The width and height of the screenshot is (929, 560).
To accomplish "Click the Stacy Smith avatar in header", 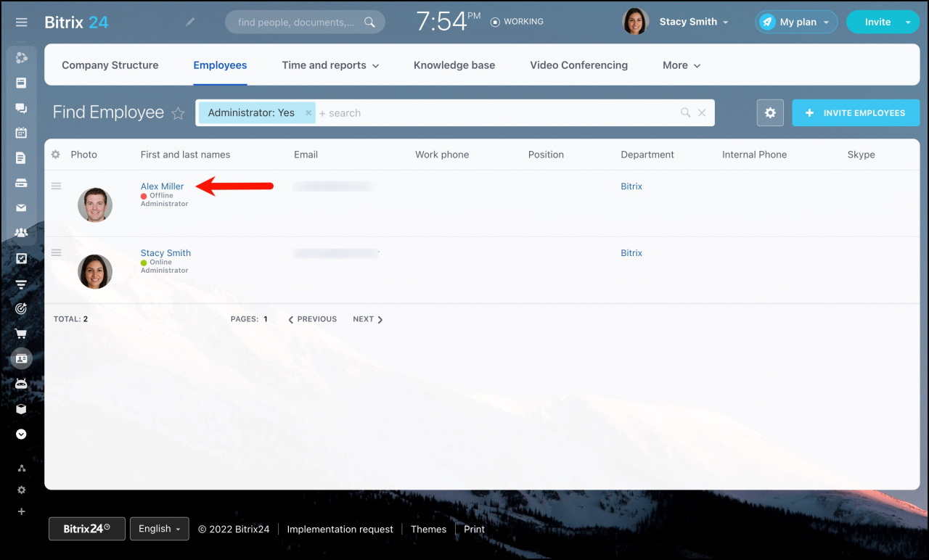I will pyautogui.click(x=636, y=22).
